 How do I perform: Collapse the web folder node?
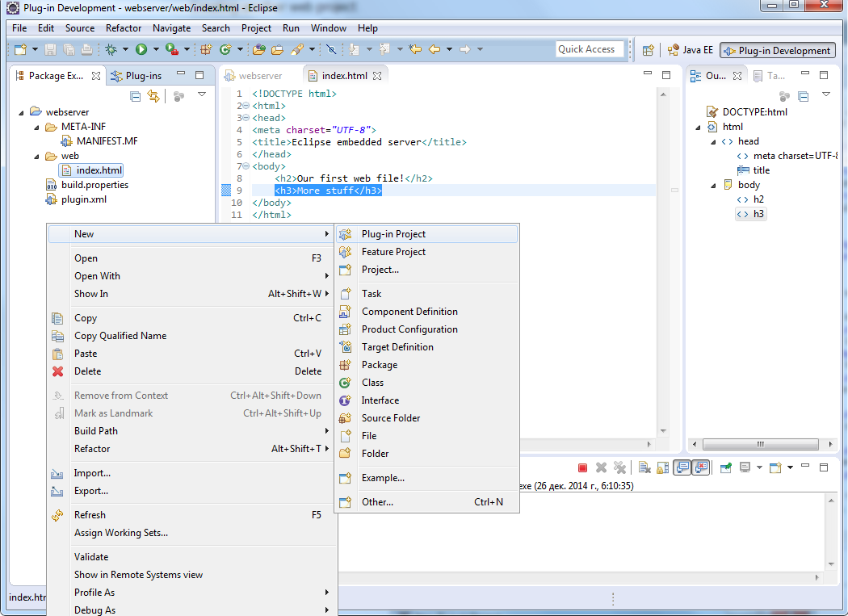(37, 157)
